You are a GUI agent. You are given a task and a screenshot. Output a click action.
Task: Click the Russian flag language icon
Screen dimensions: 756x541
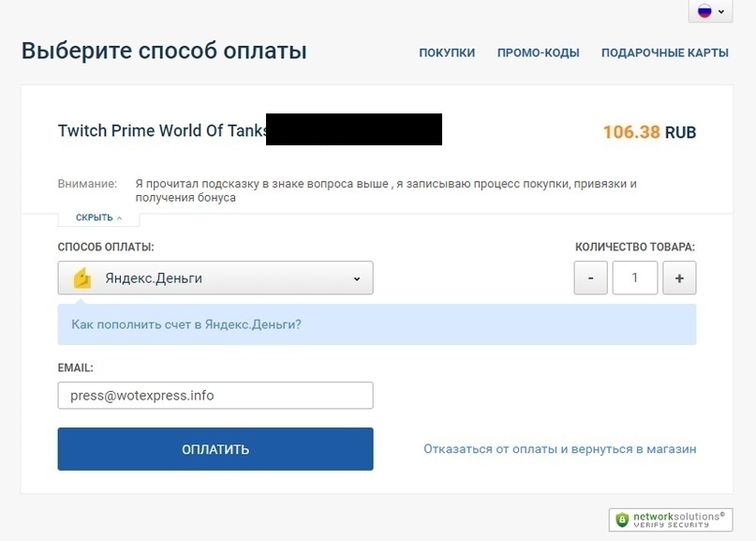coord(704,11)
